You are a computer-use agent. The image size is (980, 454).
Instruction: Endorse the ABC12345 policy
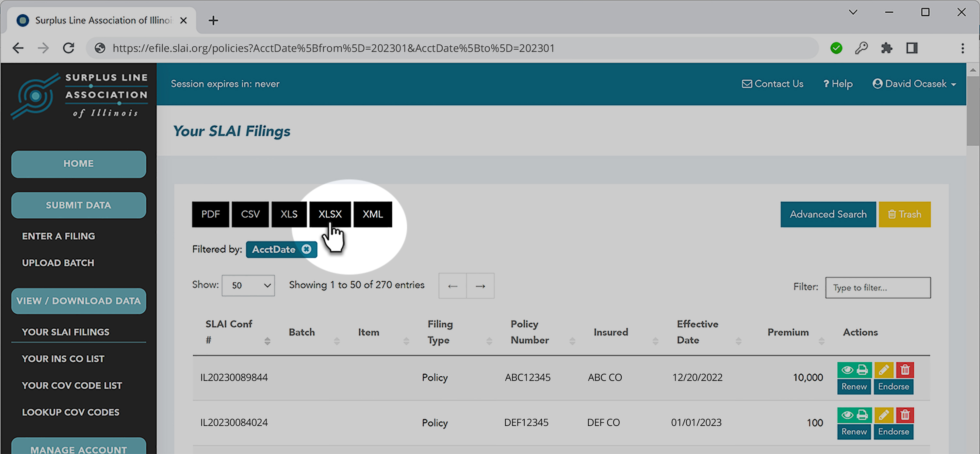point(893,387)
